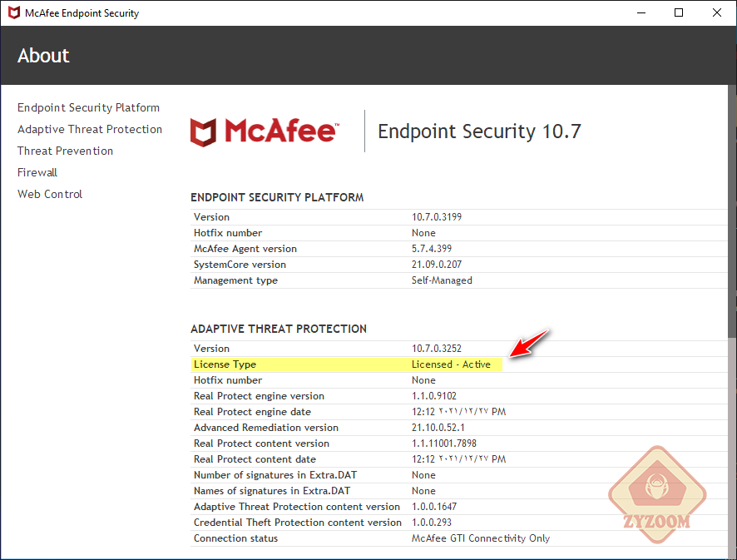Select the Self-Managed management type value
Image resolution: width=737 pixels, height=560 pixels.
(442, 280)
